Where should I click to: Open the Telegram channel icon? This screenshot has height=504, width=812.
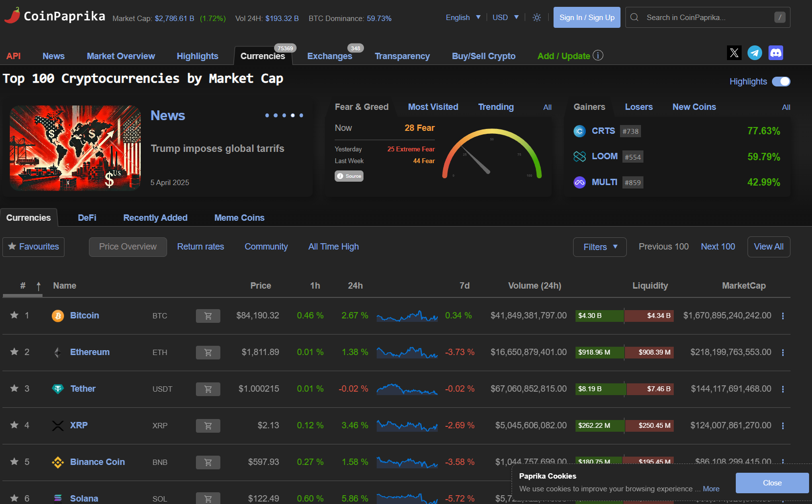tap(755, 53)
